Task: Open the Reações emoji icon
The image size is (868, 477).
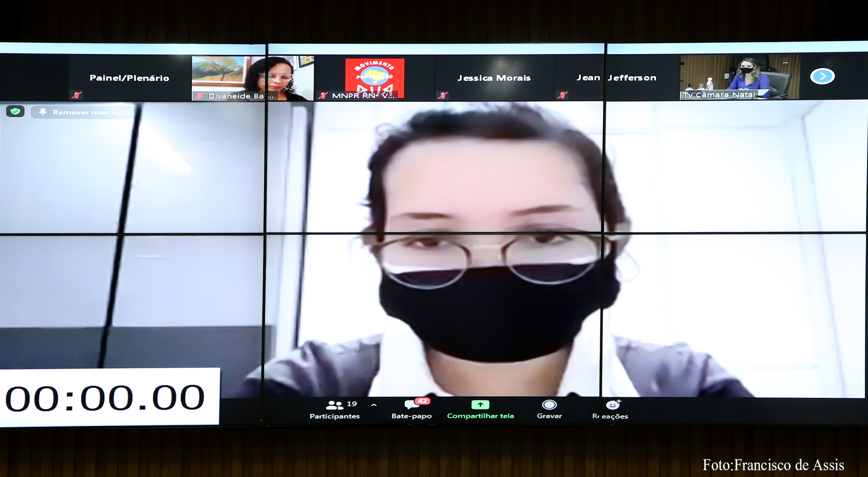Action: 612,405
